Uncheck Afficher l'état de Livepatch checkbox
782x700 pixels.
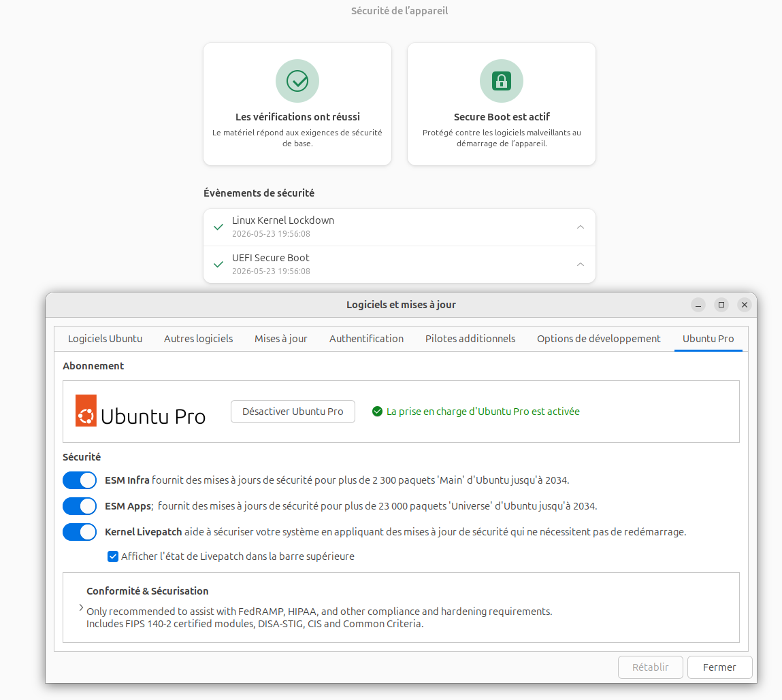(113, 556)
